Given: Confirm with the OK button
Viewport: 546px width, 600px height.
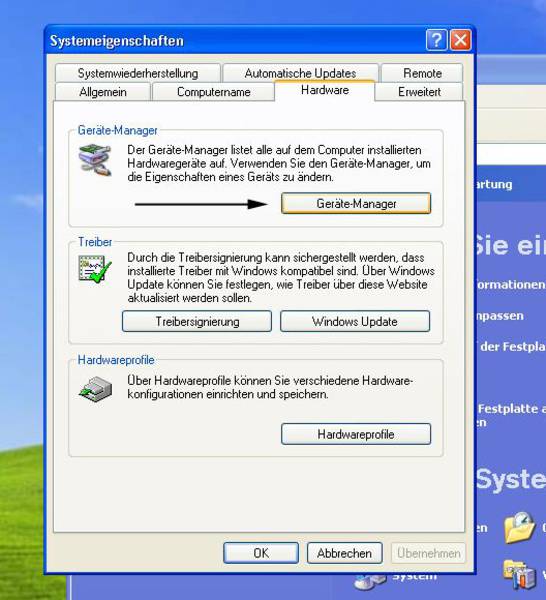Looking at the screenshot, I should click(261, 553).
